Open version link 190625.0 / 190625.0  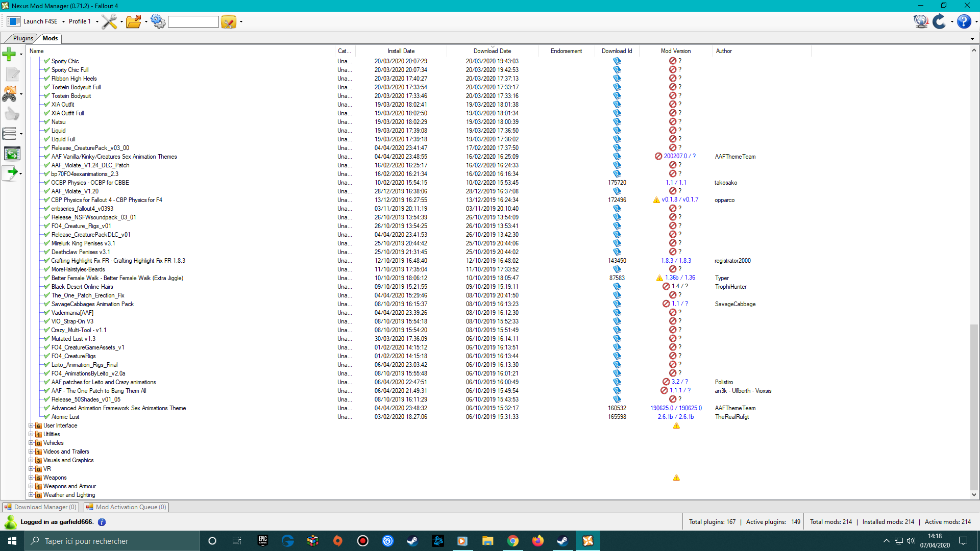(x=676, y=408)
